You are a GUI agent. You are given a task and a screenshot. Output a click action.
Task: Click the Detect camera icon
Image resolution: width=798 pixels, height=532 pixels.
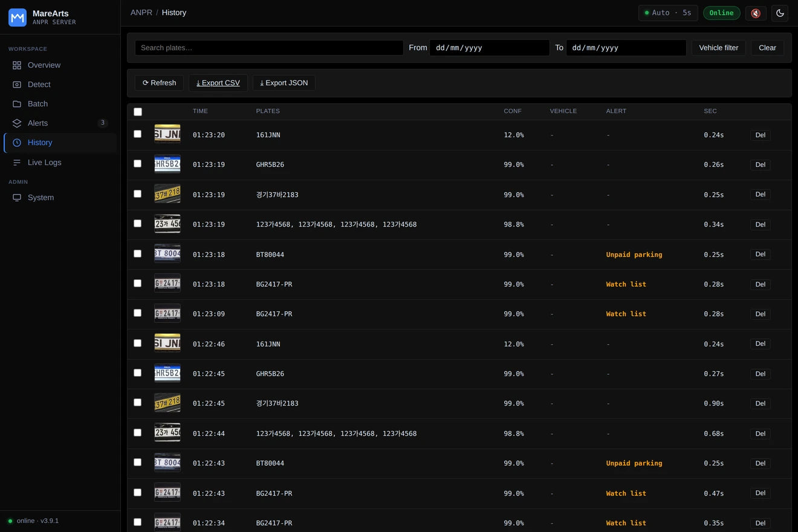17,85
